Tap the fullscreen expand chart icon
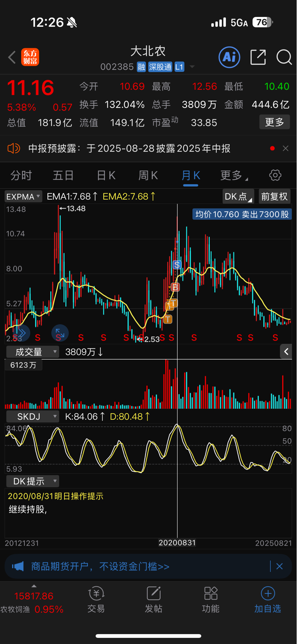 (60, 333)
